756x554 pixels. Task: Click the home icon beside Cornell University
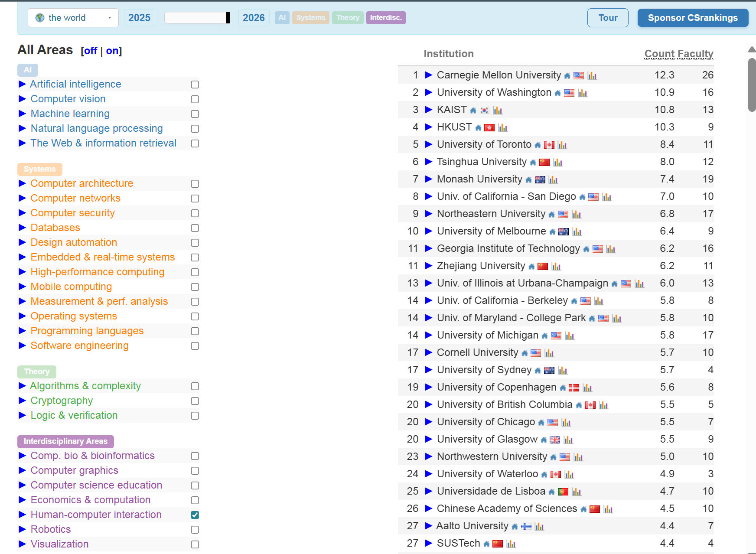[x=525, y=353]
